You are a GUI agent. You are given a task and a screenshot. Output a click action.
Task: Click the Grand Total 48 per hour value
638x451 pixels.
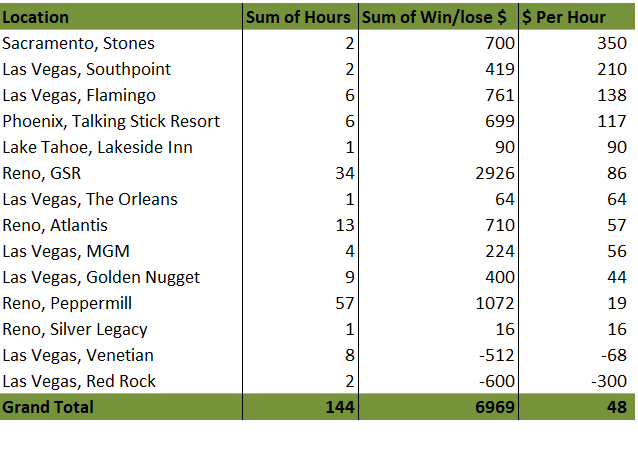pyautogui.click(x=617, y=407)
